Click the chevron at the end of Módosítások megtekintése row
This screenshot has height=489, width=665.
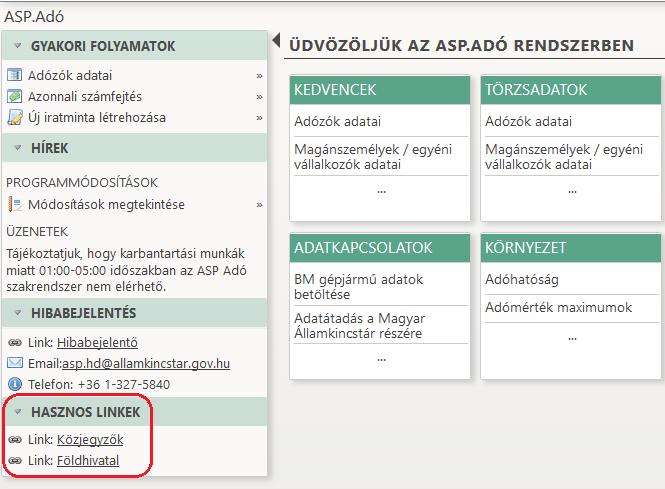tap(259, 205)
